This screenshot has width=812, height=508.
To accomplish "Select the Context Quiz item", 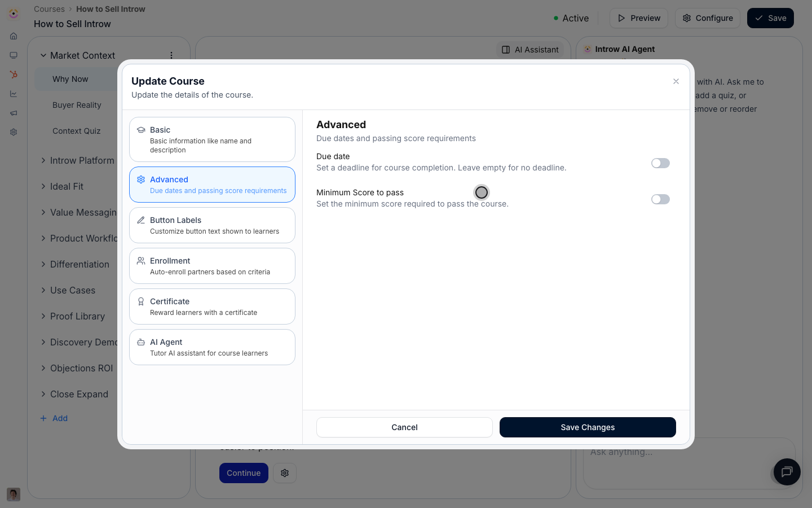I will tap(76, 131).
